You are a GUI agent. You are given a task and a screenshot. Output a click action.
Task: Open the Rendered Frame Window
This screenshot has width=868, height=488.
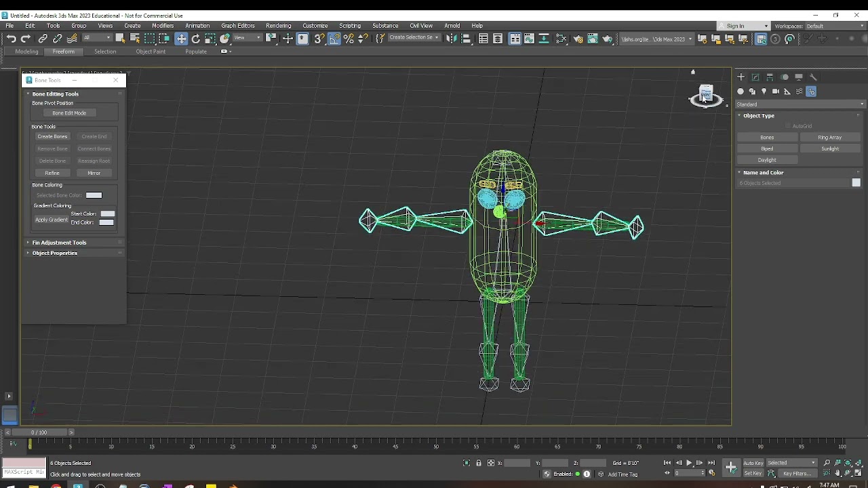[x=593, y=39]
